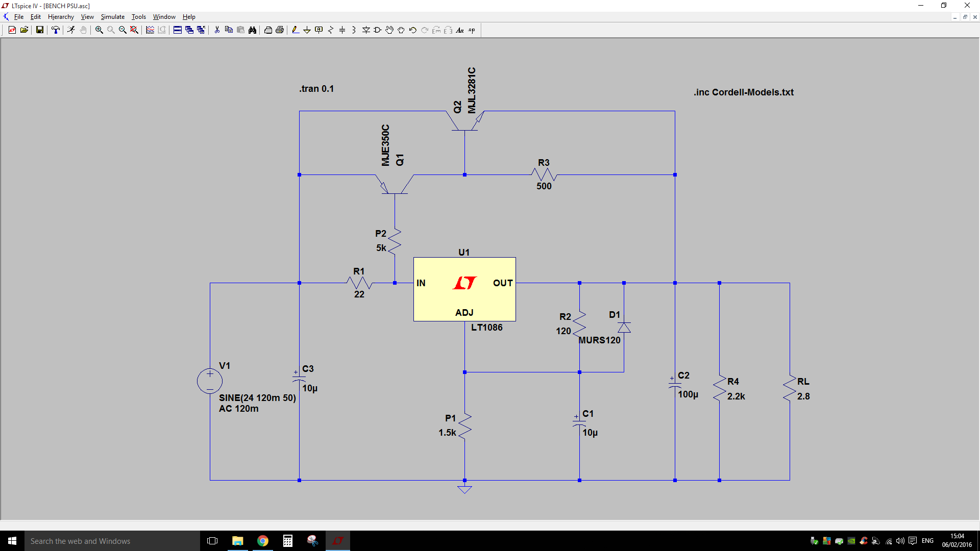Add a SPICE directive with .op icon
Screen dimensions: 980x551
(x=472, y=30)
